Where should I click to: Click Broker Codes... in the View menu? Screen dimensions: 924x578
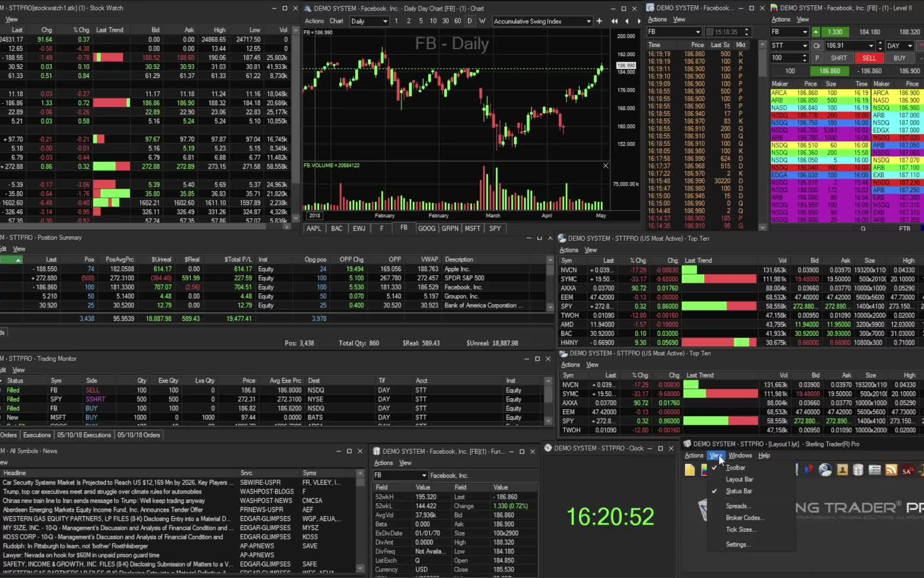(x=745, y=518)
